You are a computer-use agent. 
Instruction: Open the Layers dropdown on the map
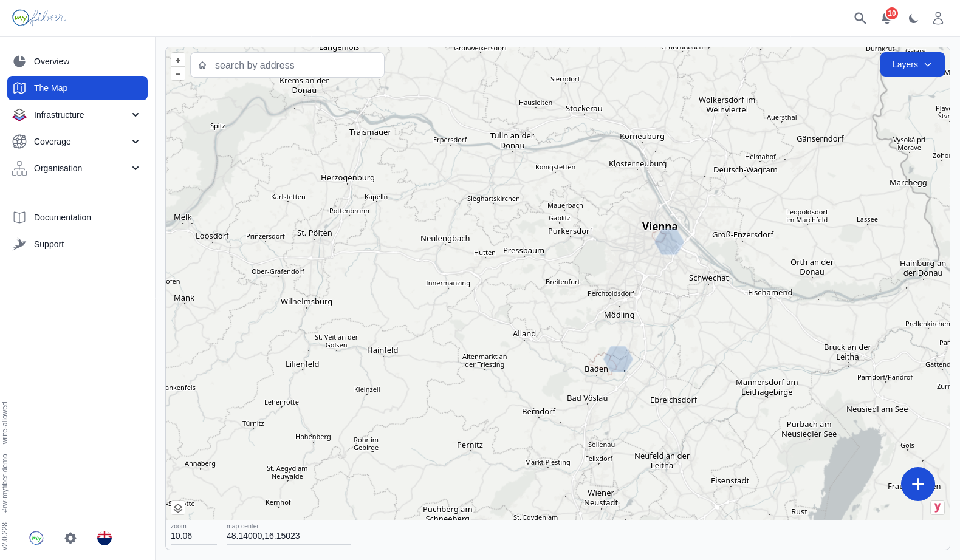point(911,64)
